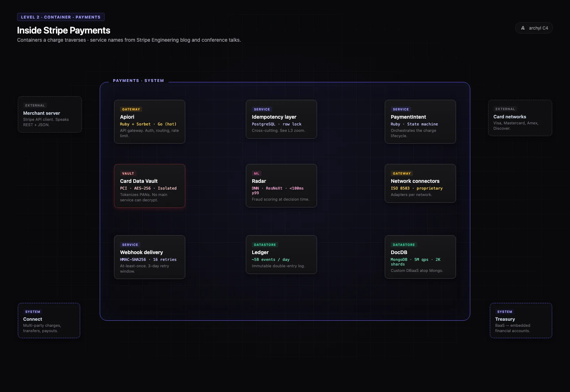Click the 'MongoDB · 5M qps · 2K shards' line
The width and height of the screenshot is (570, 392).
click(416, 262)
